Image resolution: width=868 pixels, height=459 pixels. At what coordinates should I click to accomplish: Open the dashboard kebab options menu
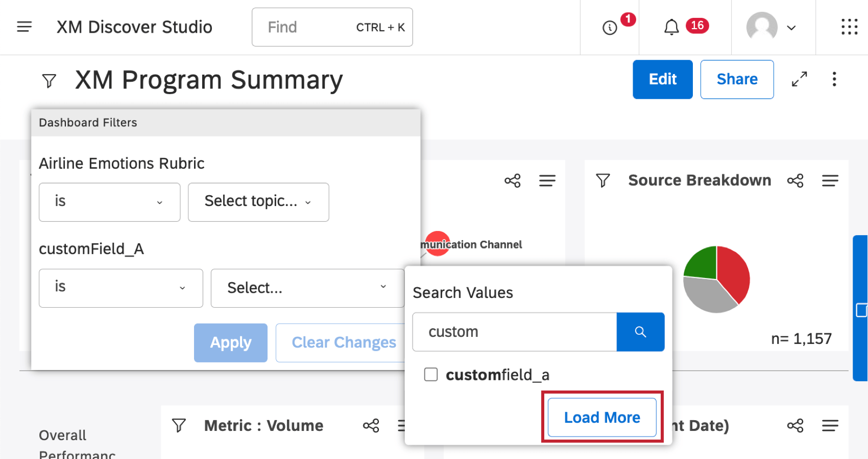coord(834,79)
